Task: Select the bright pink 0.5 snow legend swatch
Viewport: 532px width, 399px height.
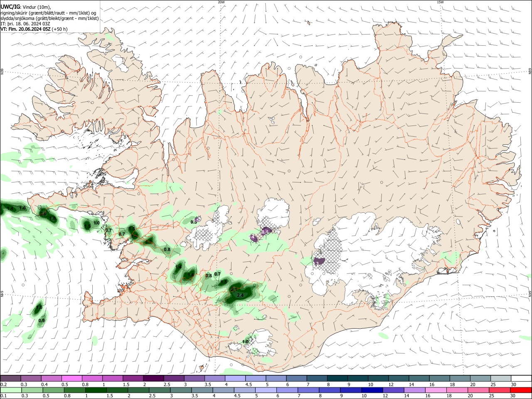Action: (71, 379)
